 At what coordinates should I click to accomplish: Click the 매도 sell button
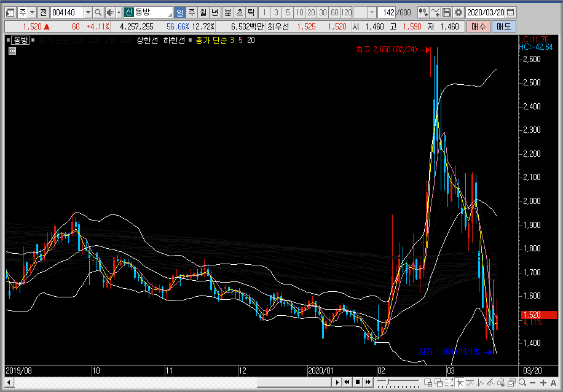[504, 26]
